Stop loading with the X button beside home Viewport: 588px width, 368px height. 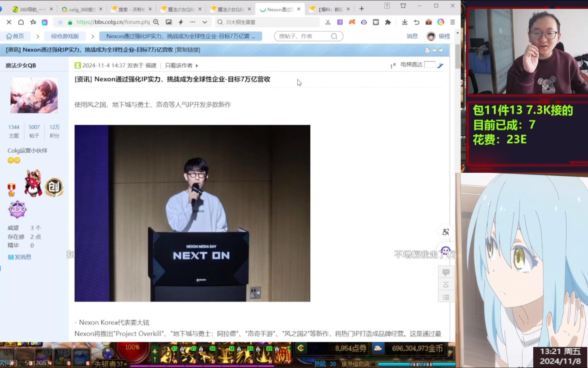tap(9, 22)
